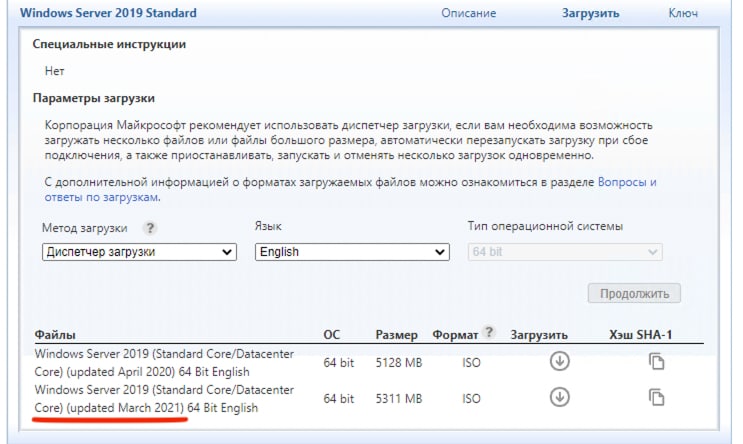This screenshot has width=743, height=444.
Task: Click ISO format in April 2020 row
Action: [471, 363]
